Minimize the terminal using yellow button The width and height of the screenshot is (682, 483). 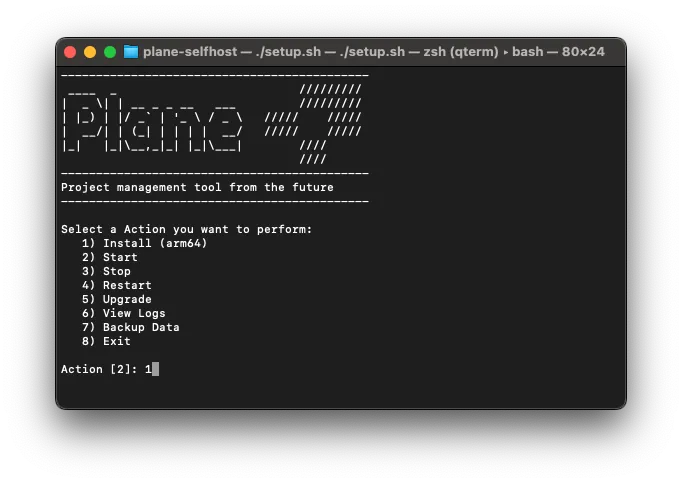click(90, 52)
